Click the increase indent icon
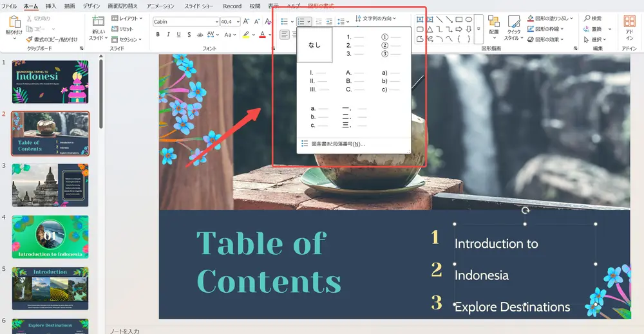Image resolution: width=644 pixels, height=334 pixels. 329,21
